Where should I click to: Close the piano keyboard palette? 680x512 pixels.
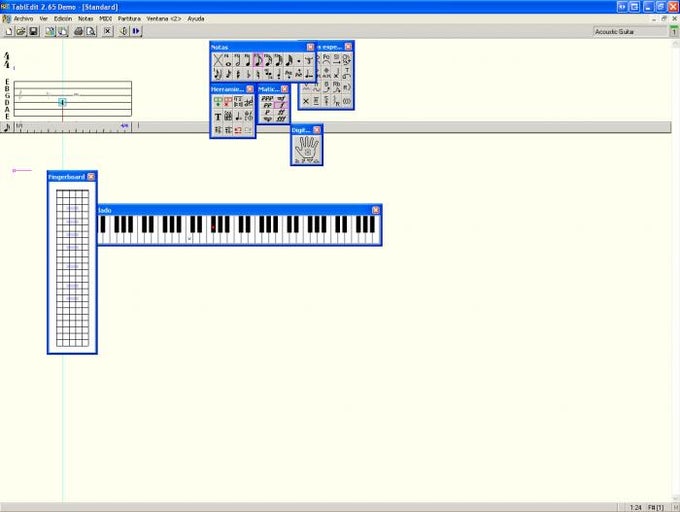point(376,210)
